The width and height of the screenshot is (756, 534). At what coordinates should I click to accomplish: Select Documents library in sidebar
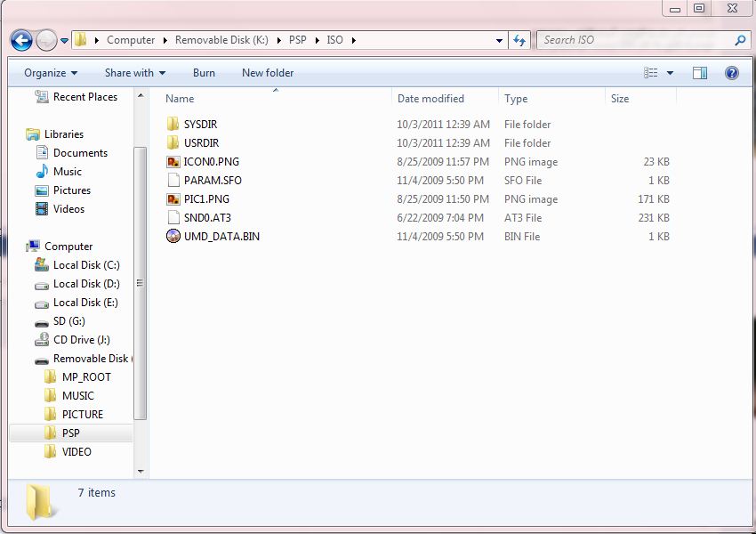pos(72,153)
